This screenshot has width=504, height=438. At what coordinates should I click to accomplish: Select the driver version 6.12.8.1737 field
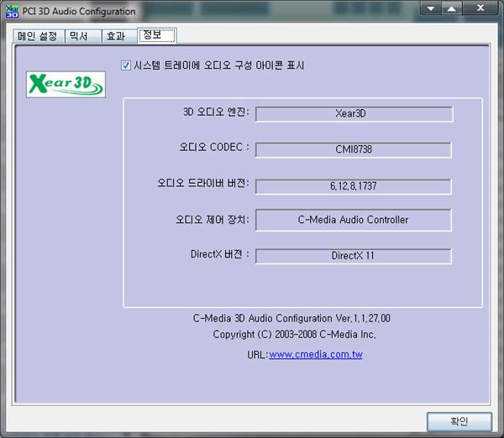click(354, 186)
